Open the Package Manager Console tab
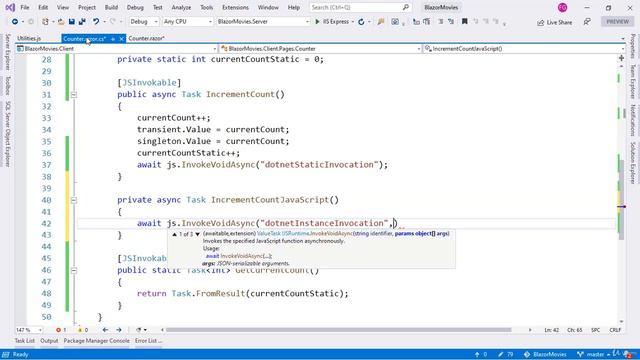Viewport: 640px width, 360px height. click(96, 341)
